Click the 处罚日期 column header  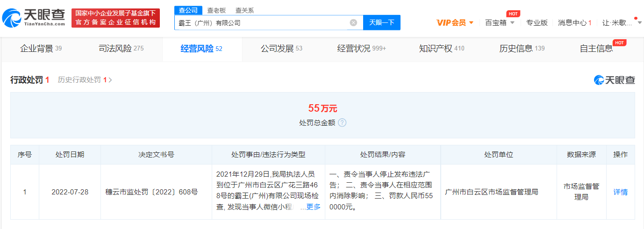click(x=70, y=155)
